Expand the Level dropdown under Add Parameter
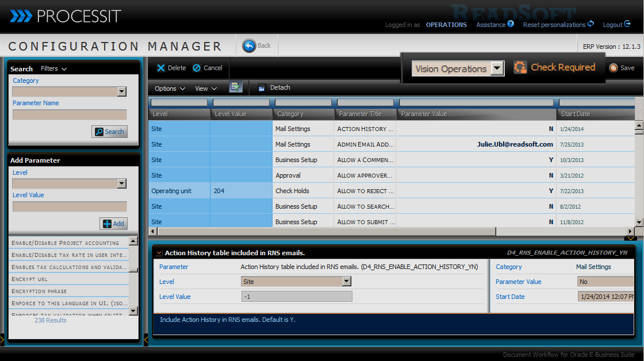This screenshot has height=361, width=644. [121, 183]
